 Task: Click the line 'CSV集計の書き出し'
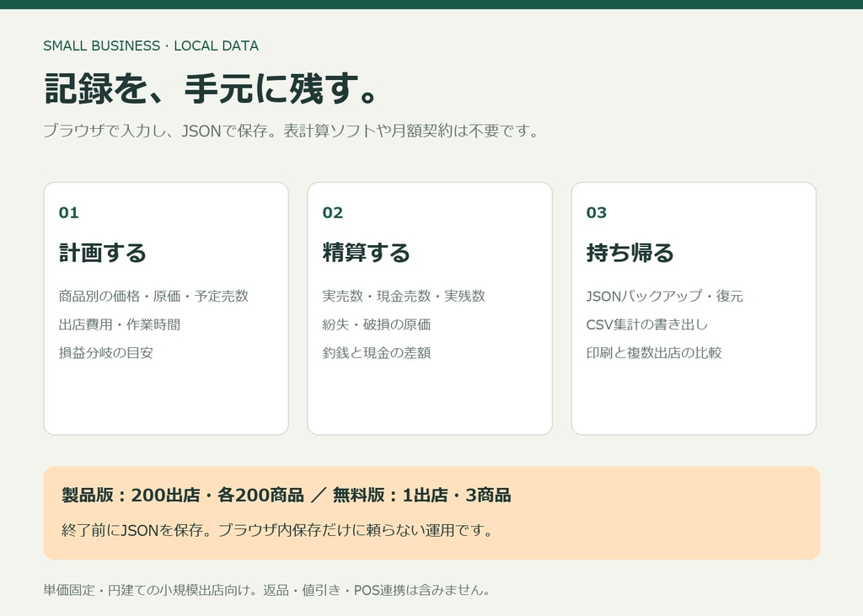[x=647, y=324]
